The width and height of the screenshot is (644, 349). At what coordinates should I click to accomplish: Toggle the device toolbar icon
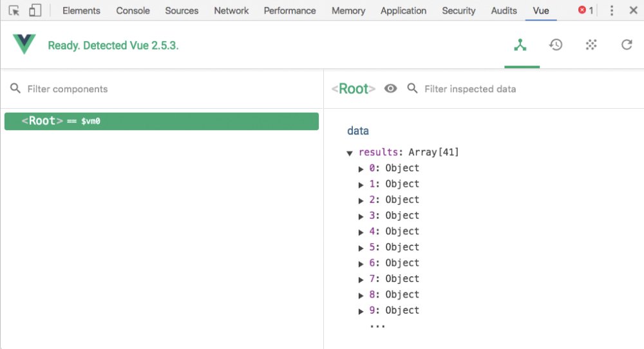35,10
